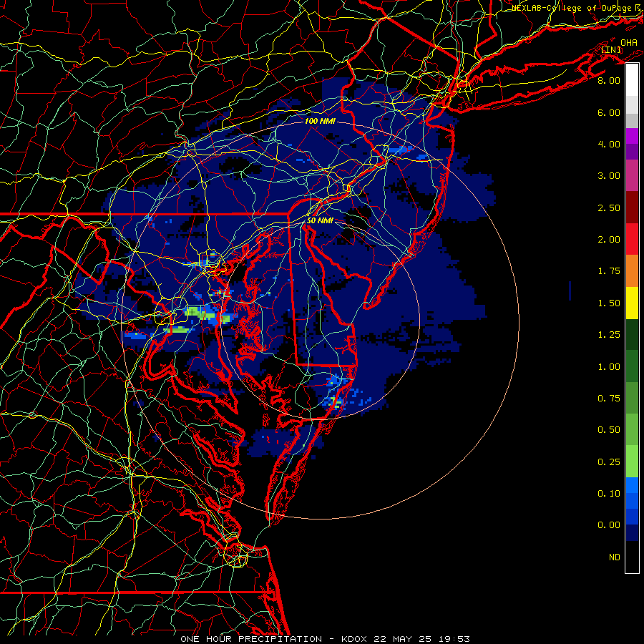Image resolution: width=644 pixels, height=644 pixels.
Task: Select the 0.25 pale green legend swatch
Action: [632, 462]
